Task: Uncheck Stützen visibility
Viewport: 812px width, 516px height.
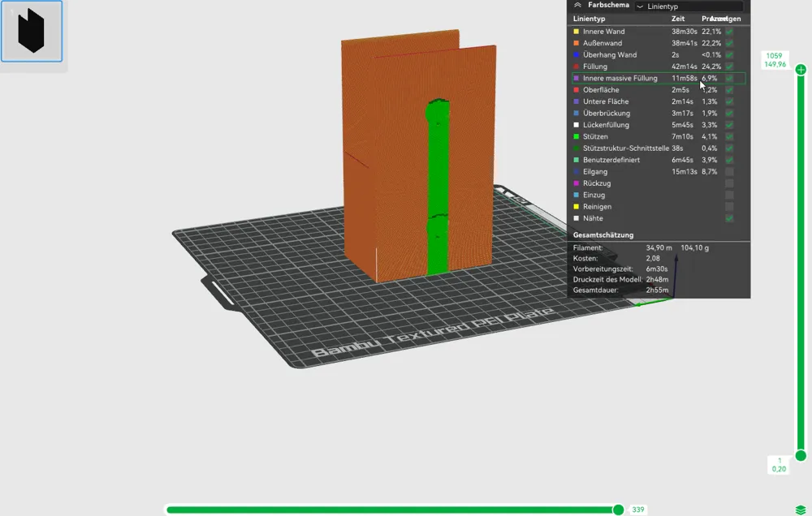Action: tap(729, 136)
